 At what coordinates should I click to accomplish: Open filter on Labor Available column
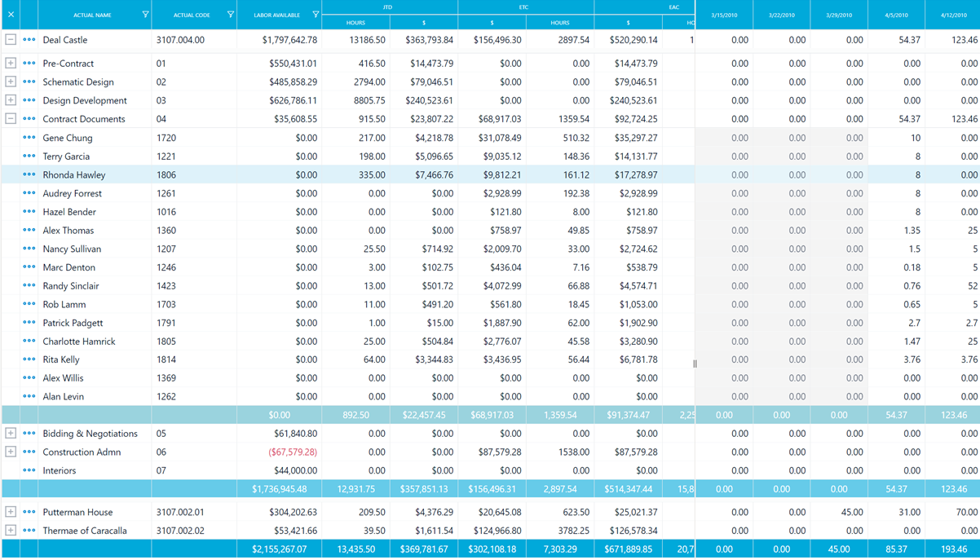316,15
